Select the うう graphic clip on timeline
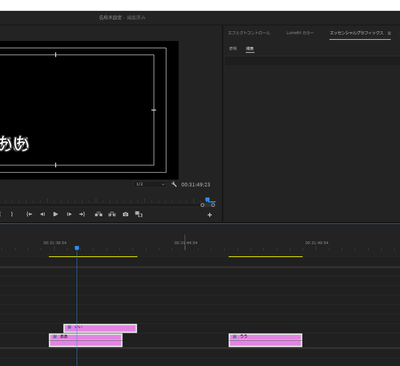 pyautogui.click(x=265, y=340)
